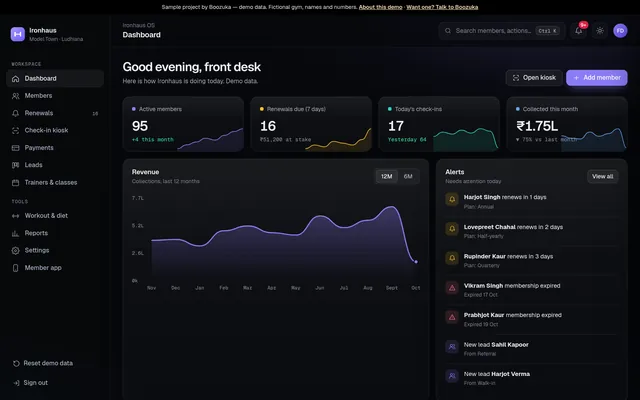Viewport: 640px width, 400px height.
Task: Open Collected this month card
Action: click(x=567, y=124)
